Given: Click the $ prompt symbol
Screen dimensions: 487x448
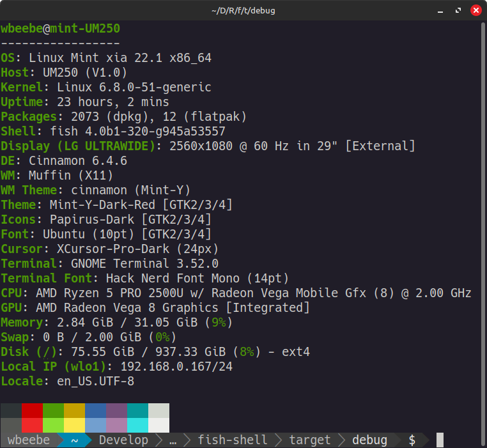Looking at the screenshot, I should 412,440.
